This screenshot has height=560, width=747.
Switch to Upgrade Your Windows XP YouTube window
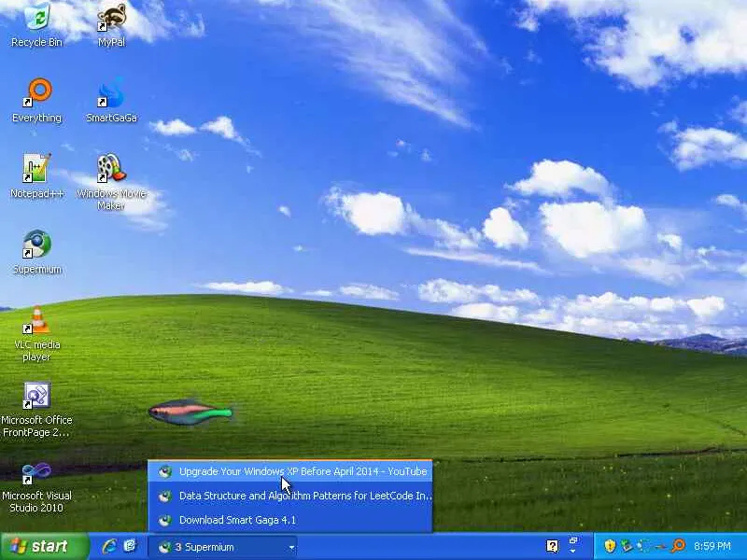pyautogui.click(x=289, y=471)
